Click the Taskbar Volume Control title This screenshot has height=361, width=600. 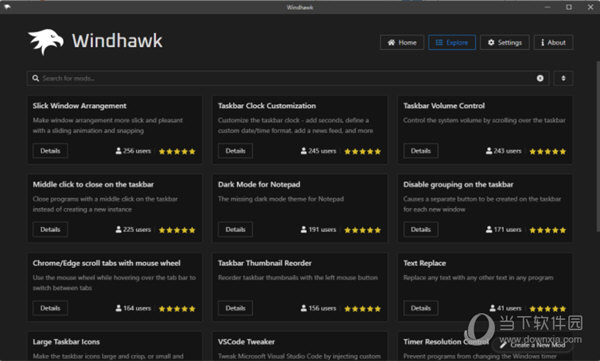coord(444,106)
